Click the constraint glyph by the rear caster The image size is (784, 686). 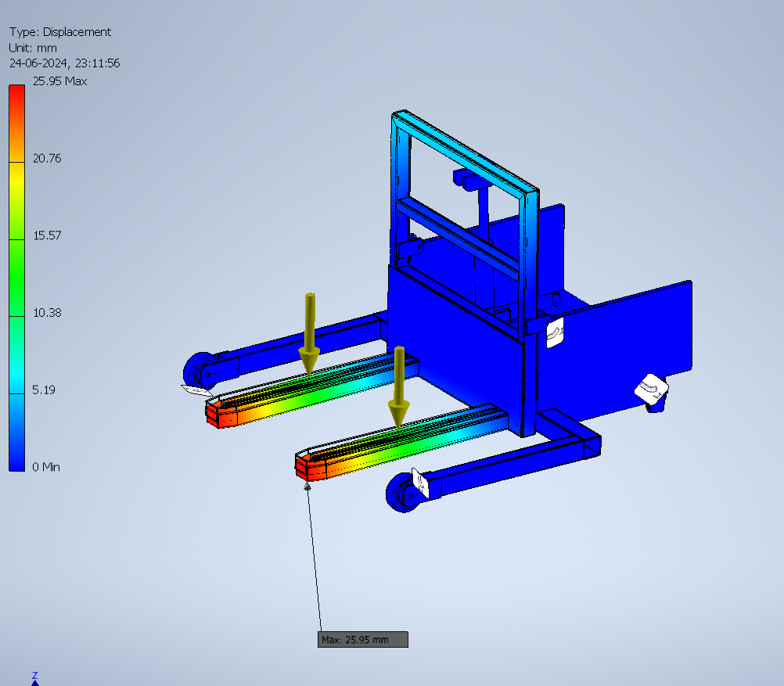pyautogui.click(x=649, y=387)
